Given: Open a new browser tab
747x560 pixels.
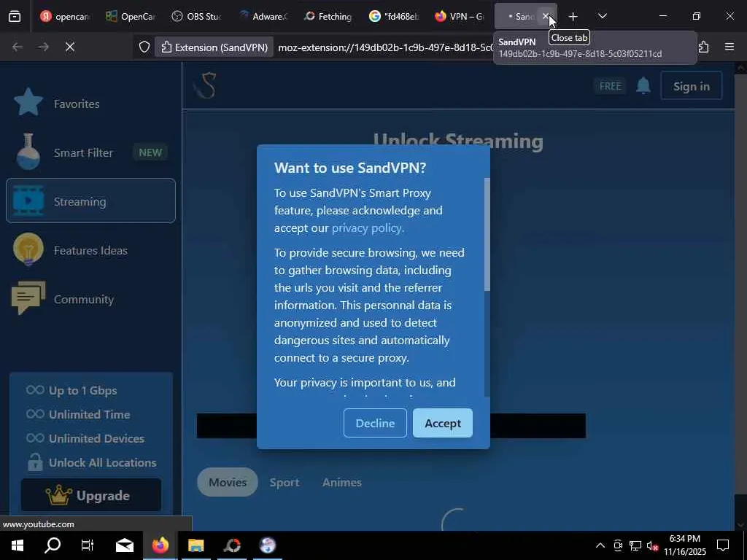Looking at the screenshot, I should pyautogui.click(x=573, y=17).
